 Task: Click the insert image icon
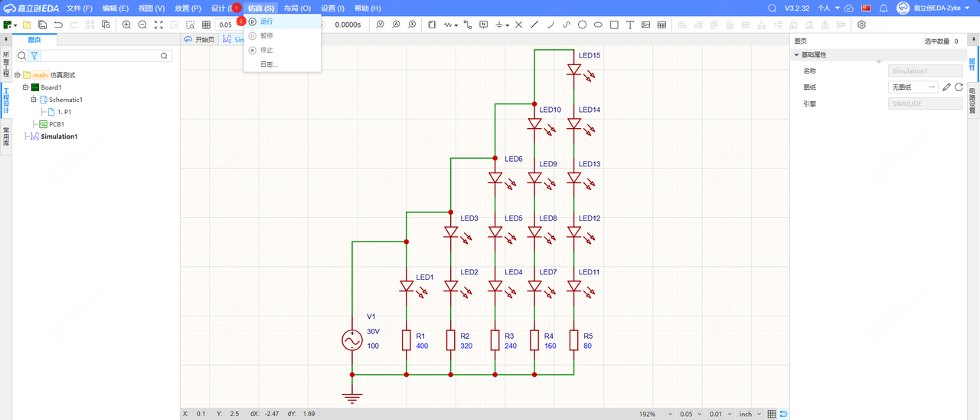click(646, 25)
